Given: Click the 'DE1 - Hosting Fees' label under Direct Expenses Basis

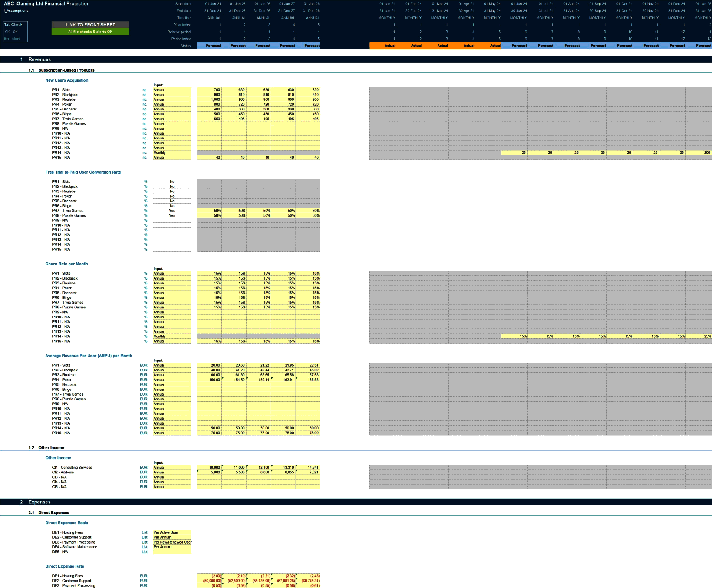Looking at the screenshot, I should point(67,532).
